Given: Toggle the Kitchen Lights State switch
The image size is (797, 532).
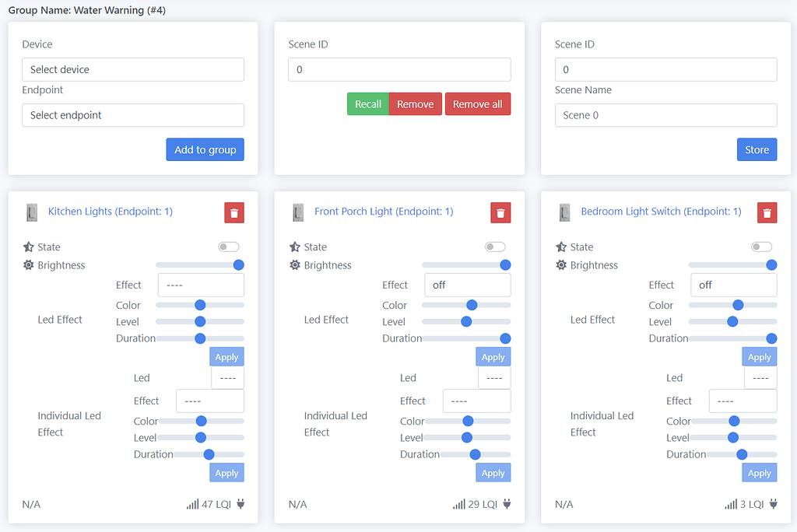Looking at the screenshot, I should (x=229, y=247).
